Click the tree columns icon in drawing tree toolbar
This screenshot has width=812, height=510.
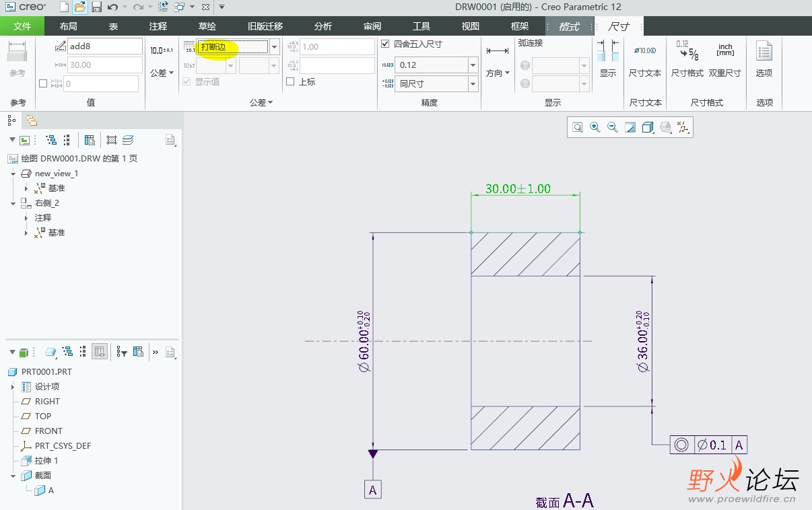click(x=66, y=140)
